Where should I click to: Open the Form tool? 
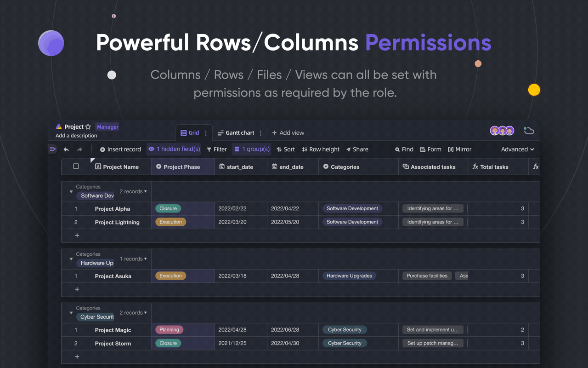point(431,149)
